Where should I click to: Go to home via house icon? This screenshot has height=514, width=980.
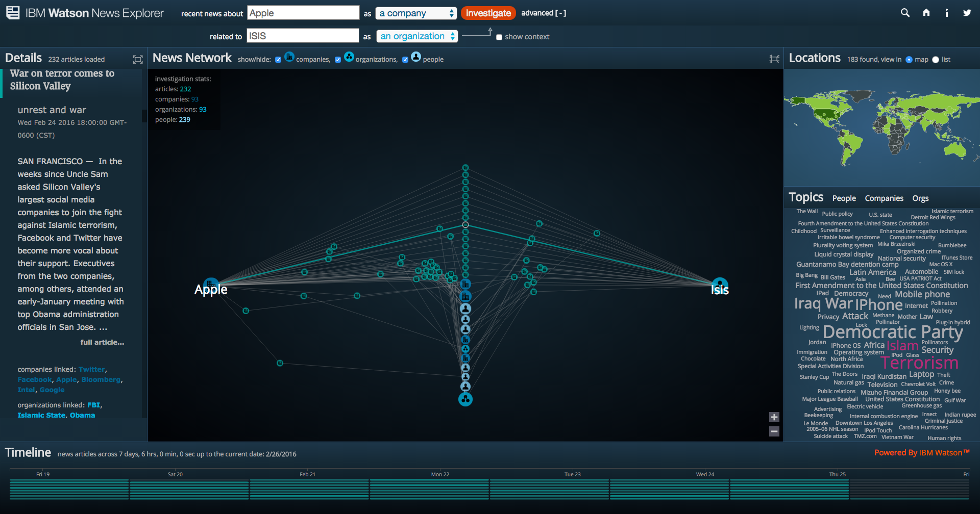point(926,13)
